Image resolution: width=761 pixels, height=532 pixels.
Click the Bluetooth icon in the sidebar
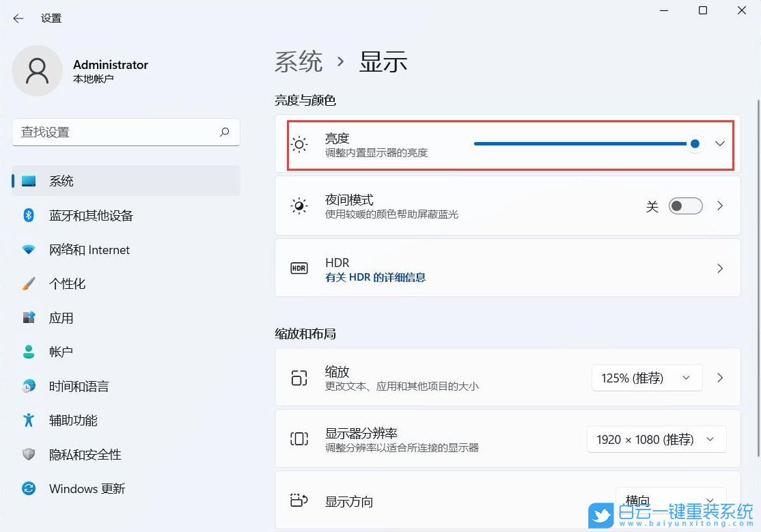click(28, 215)
